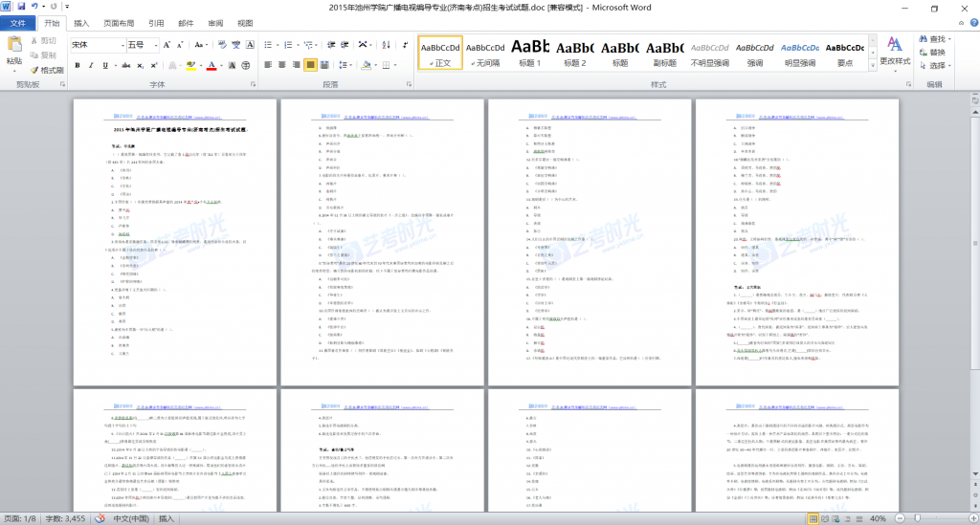Viewport: 980px width, 525px height.
Task: Click the Save icon in quick access toolbar
Action: click(21, 7)
